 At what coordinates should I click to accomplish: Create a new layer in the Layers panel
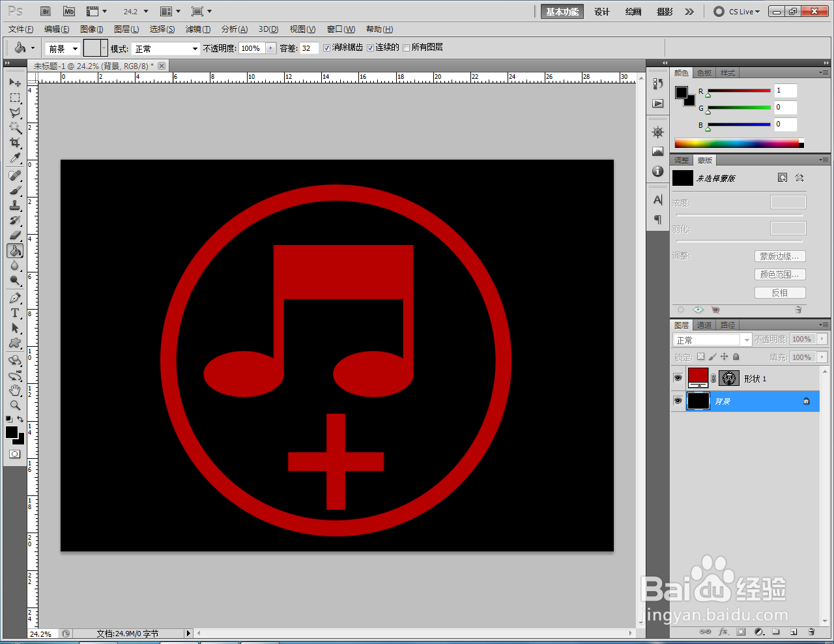[x=794, y=632]
